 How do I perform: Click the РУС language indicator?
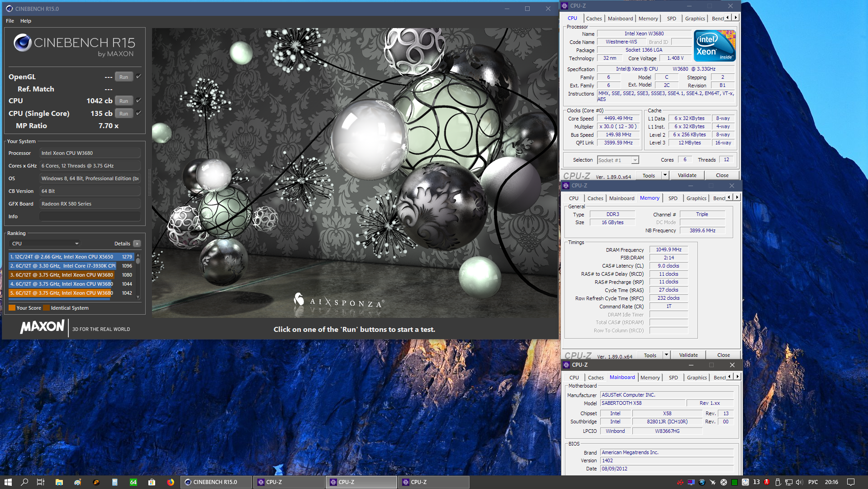(813, 482)
